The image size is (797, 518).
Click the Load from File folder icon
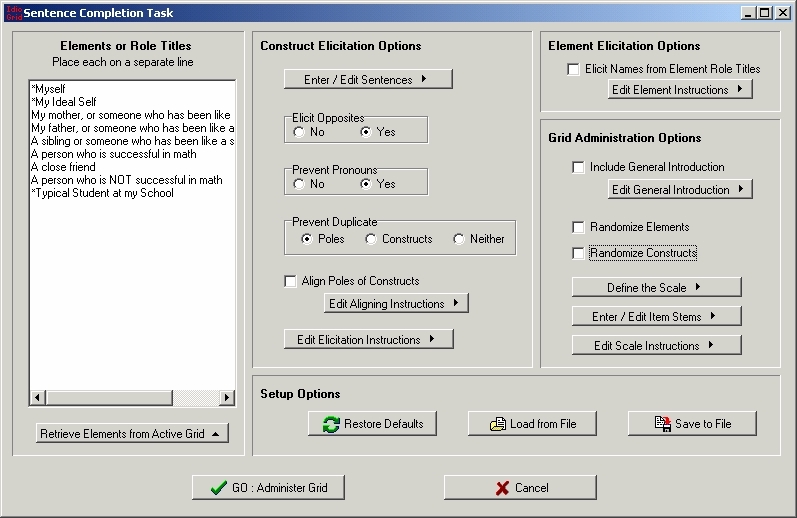click(497, 424)
